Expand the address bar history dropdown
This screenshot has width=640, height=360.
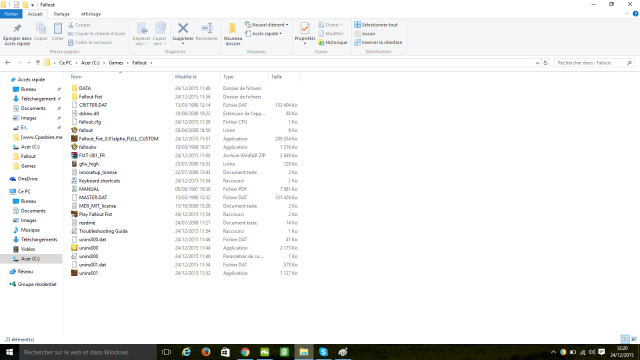537,63
